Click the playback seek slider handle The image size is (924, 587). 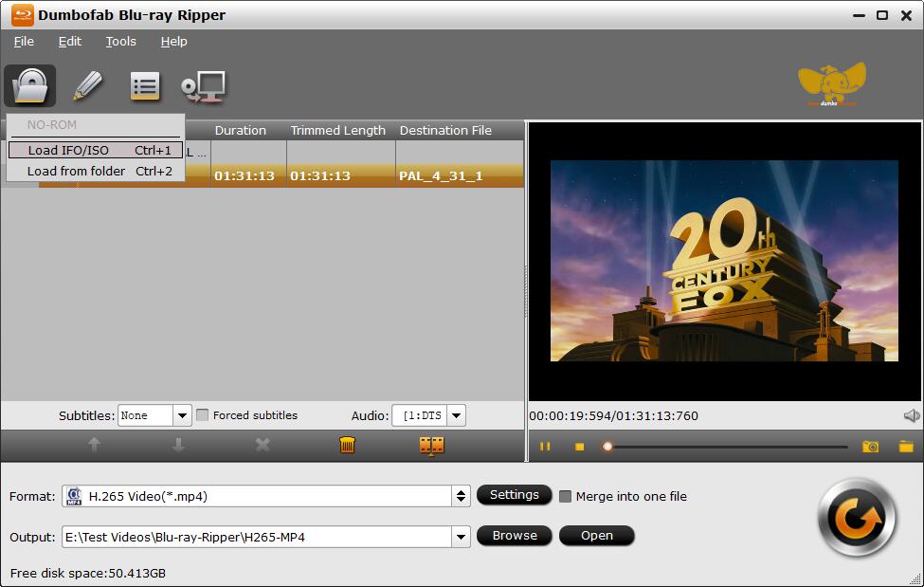tap(607, 447)
